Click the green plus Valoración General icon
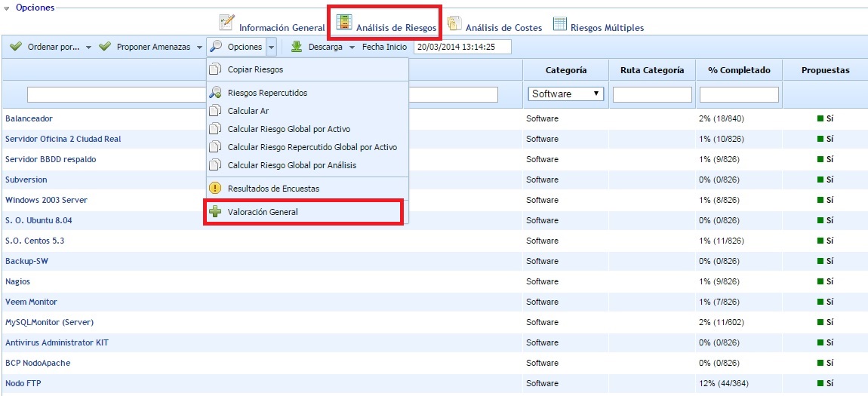This screenshot has height=396, width=868. coord(215,212)
